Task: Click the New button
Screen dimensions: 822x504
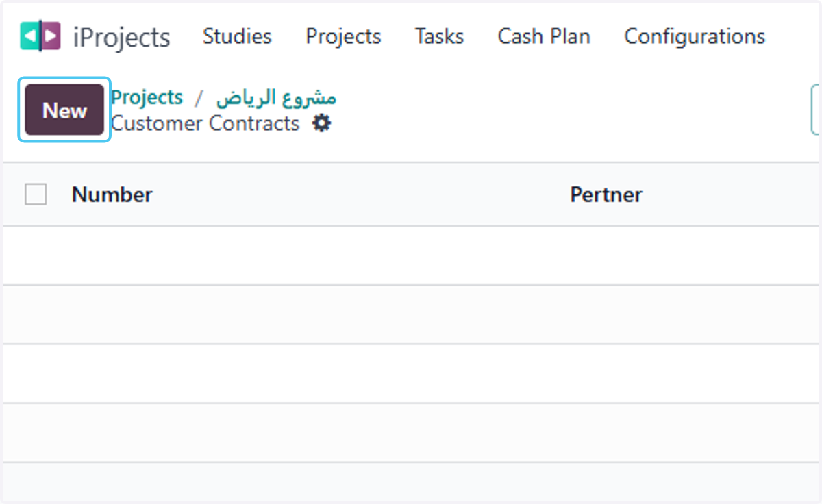Action: tap(64, 110)
